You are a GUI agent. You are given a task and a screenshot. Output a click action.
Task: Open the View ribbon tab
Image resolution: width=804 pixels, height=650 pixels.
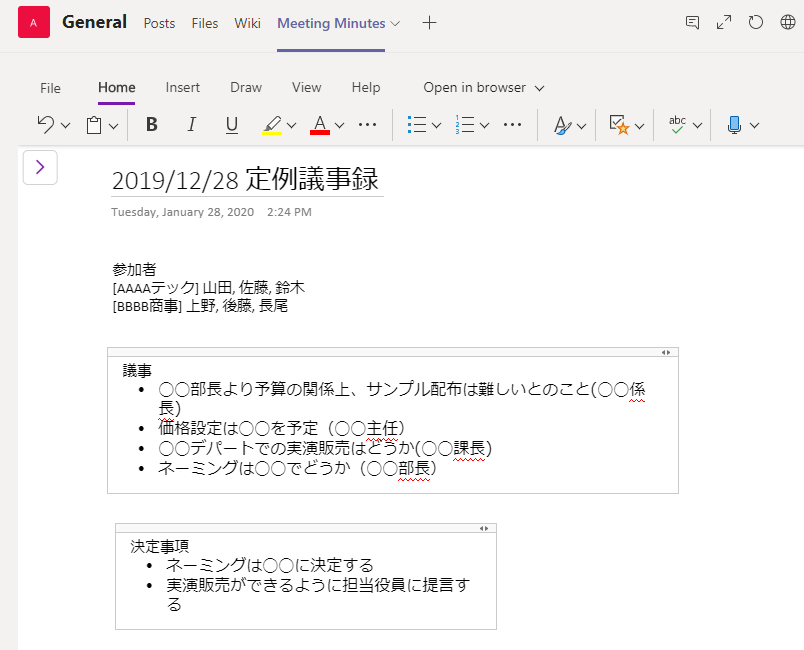(x=307, y=88)
